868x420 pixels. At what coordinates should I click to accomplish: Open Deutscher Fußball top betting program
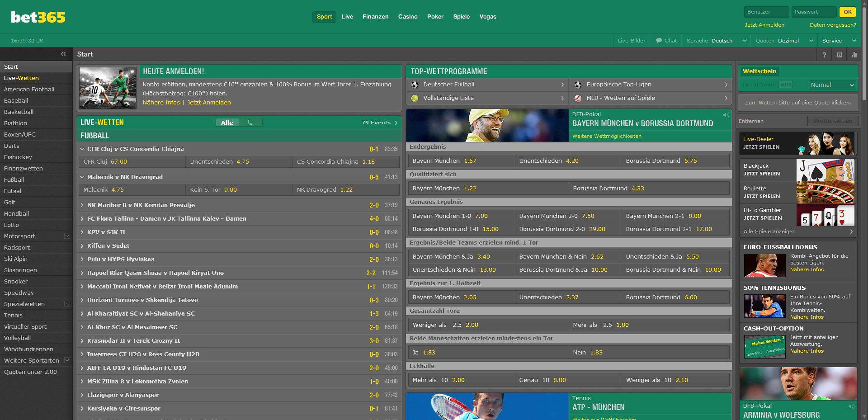pos(487,85)
